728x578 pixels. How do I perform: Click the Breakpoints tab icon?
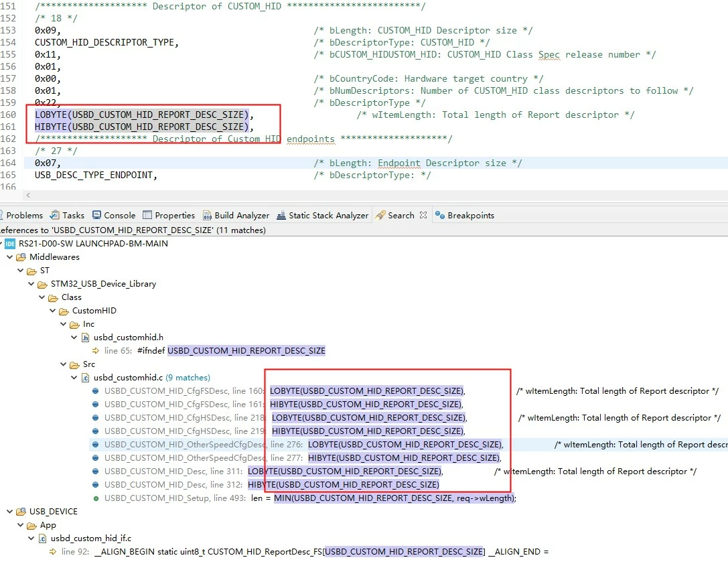[439, 215]
